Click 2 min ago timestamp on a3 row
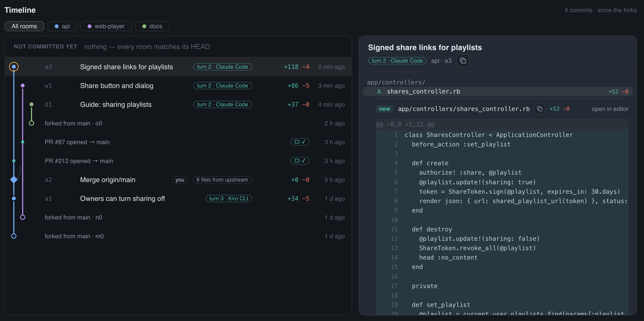 [x=331, y=67]
